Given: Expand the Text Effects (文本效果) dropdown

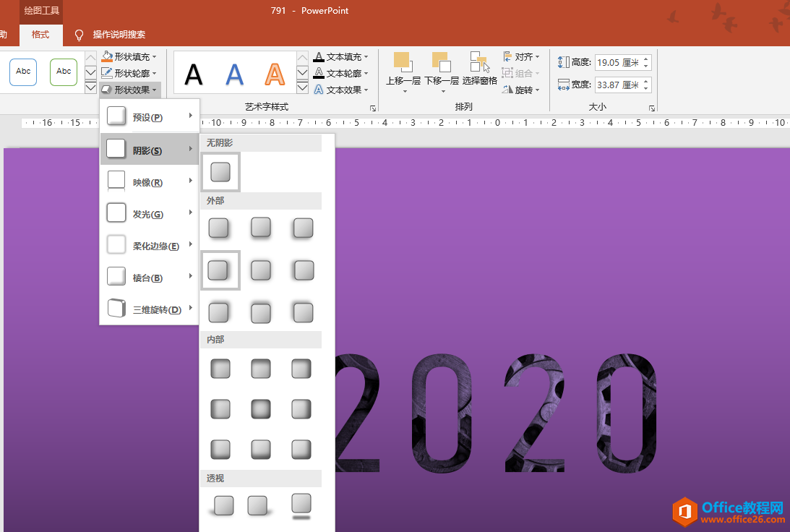Looking at the screenshot, I should click(342, 90).
